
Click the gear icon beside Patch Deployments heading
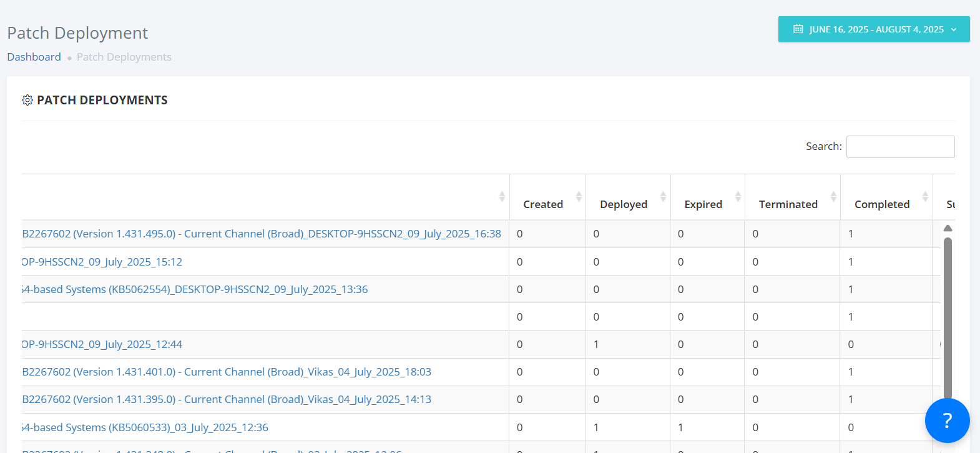tap(27, 100)
